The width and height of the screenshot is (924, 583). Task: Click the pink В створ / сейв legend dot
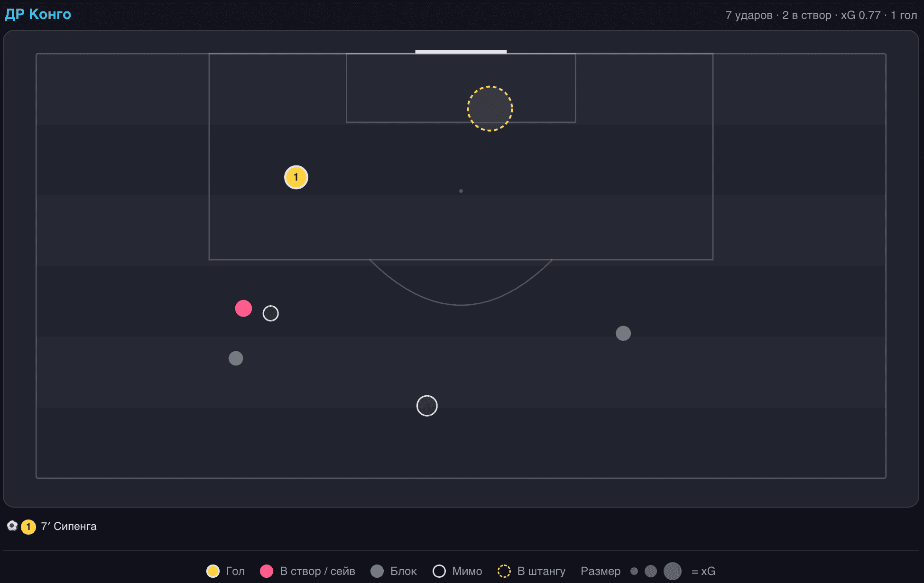pos(267,571)
